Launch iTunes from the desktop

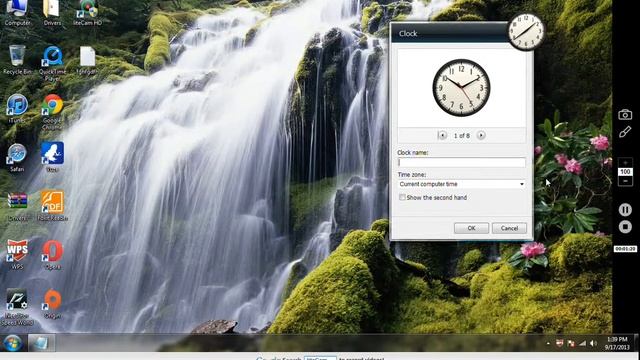(17, 109)
